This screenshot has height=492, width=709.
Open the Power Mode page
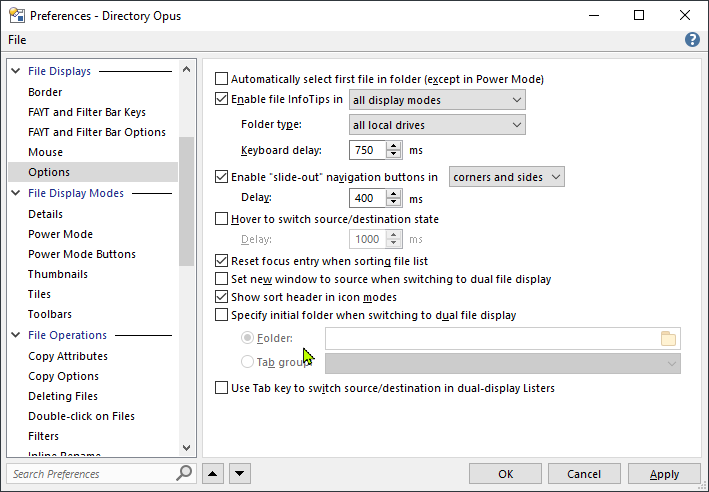[x=60, y=234]
